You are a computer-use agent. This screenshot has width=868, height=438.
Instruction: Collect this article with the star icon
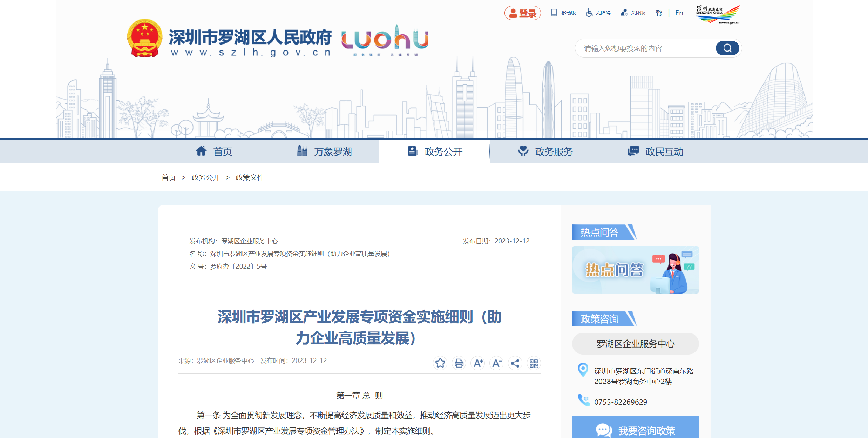coord(440,363)
